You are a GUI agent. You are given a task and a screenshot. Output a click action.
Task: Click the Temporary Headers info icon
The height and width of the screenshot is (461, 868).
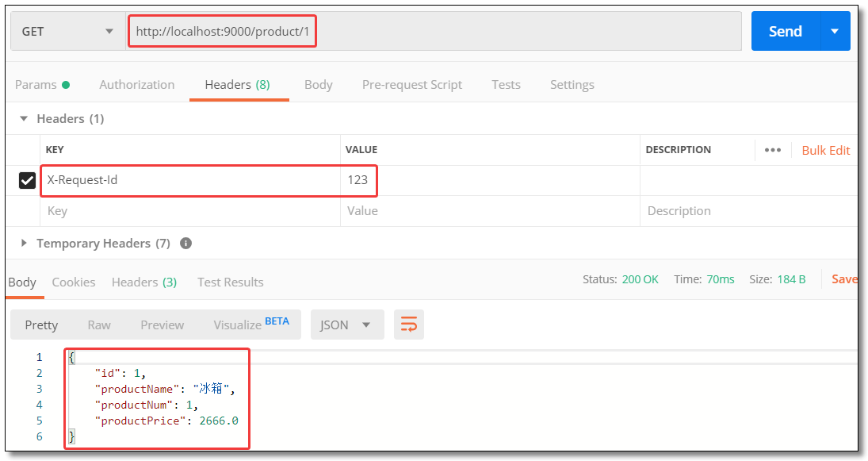186,244
